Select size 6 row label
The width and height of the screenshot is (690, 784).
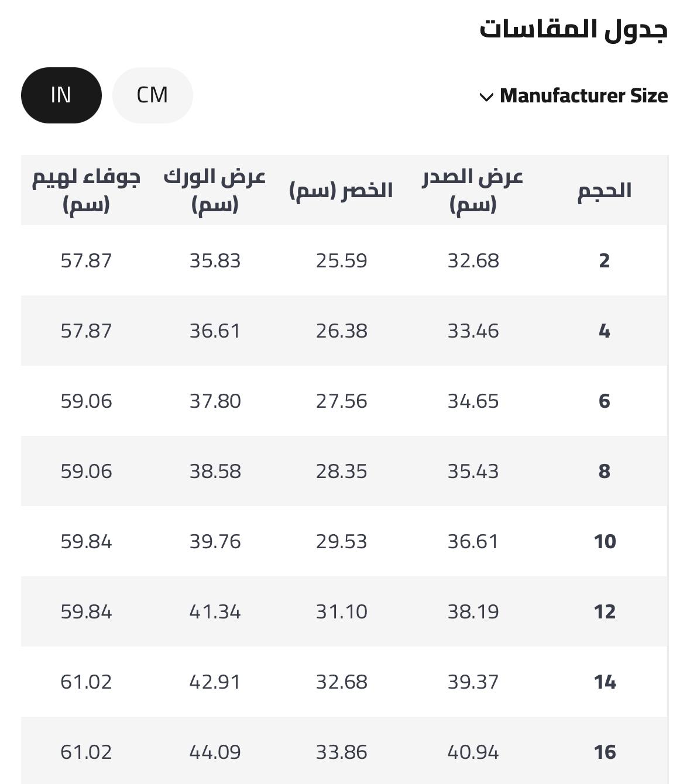tap(604, 401)
